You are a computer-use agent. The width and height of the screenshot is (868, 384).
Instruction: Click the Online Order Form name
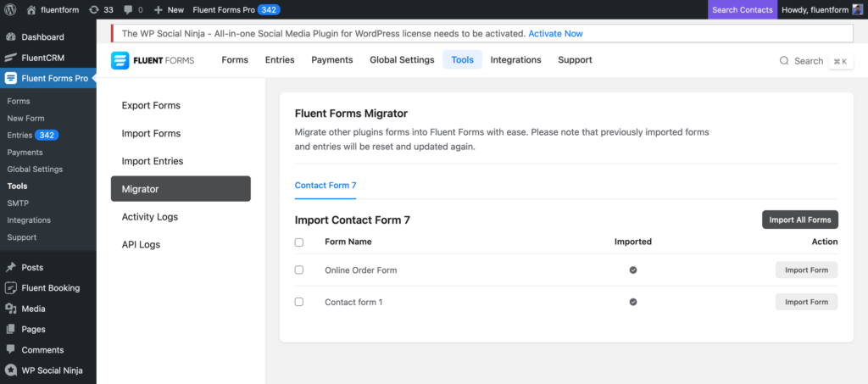361,270
